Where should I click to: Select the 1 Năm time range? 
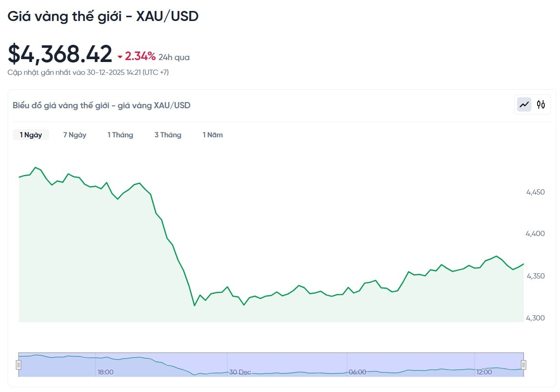(x=212, y=134)
